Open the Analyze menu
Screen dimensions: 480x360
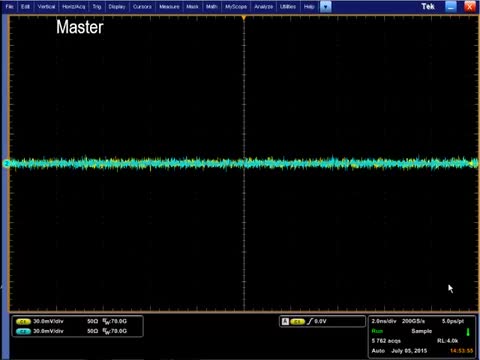tap(263, 7)
